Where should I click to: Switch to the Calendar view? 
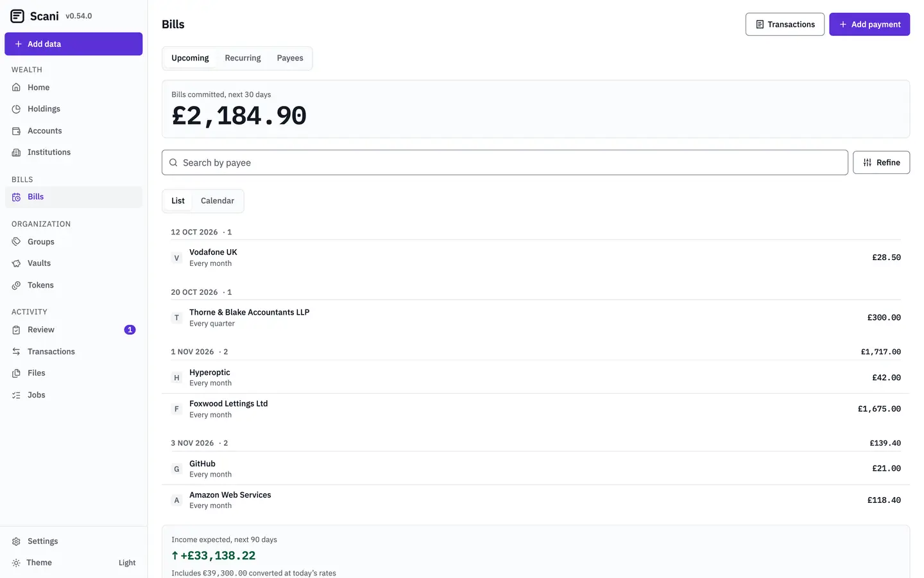[x=218, y=201]
